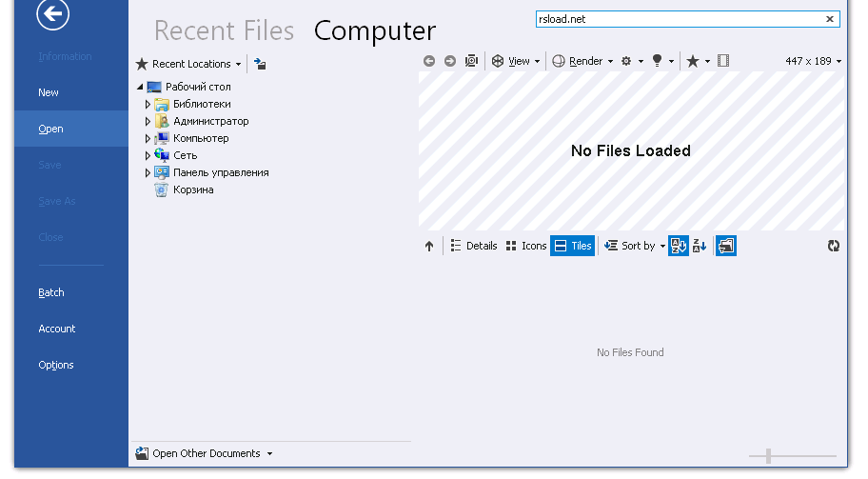The image size is (868, 479).
Task: Switch to the Recent Files tab
Action: pos(224,30)
